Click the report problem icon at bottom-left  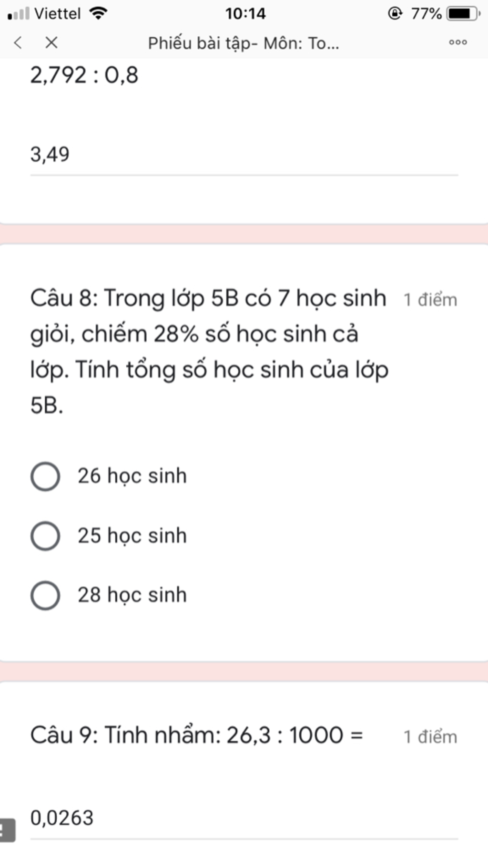(x=7, y=830)
